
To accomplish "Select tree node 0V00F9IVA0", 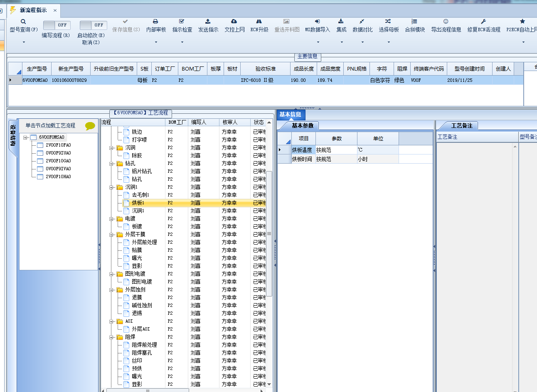I will tap(58, 169).
